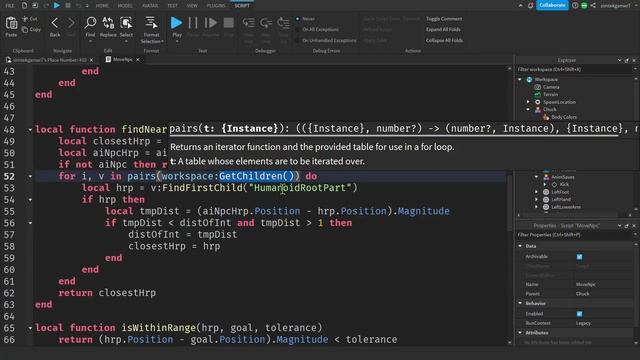Expand the LeftHand node
This screenshot has height=360, width=640.
click(537, 200)
